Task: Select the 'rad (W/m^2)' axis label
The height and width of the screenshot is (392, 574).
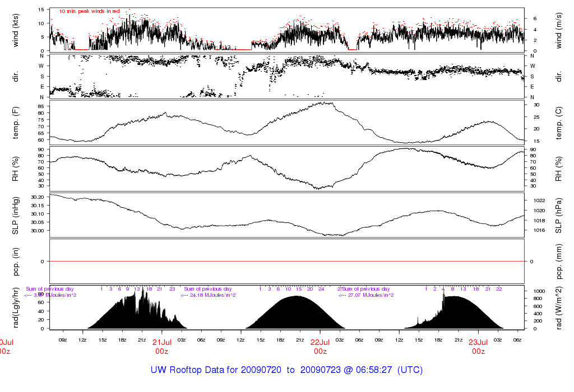Action: pos(559,308)
